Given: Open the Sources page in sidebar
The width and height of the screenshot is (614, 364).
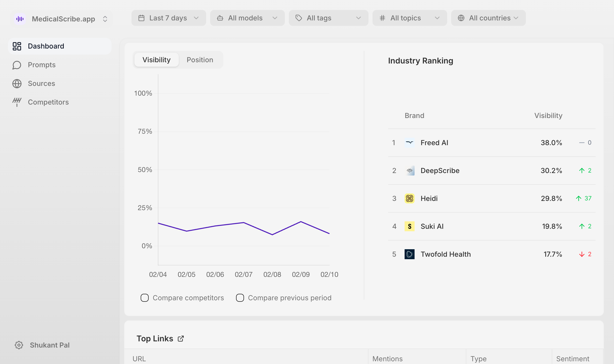Looking at the screenshot, I should [41, 83].
